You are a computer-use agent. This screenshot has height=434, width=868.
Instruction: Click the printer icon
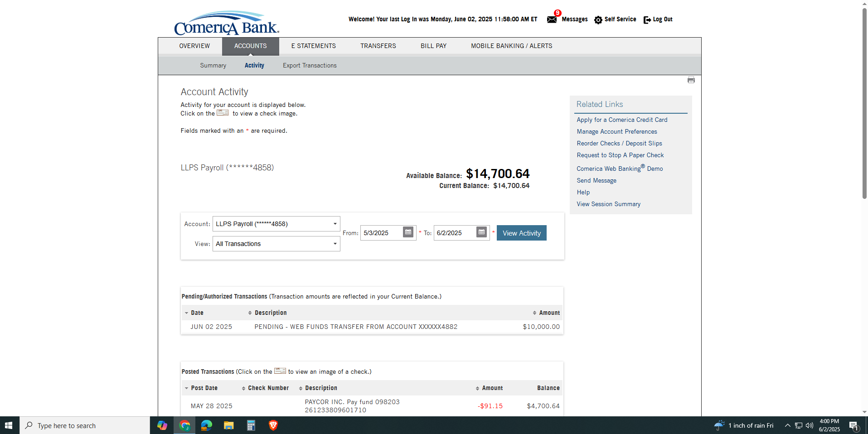(x=691, y=80)
